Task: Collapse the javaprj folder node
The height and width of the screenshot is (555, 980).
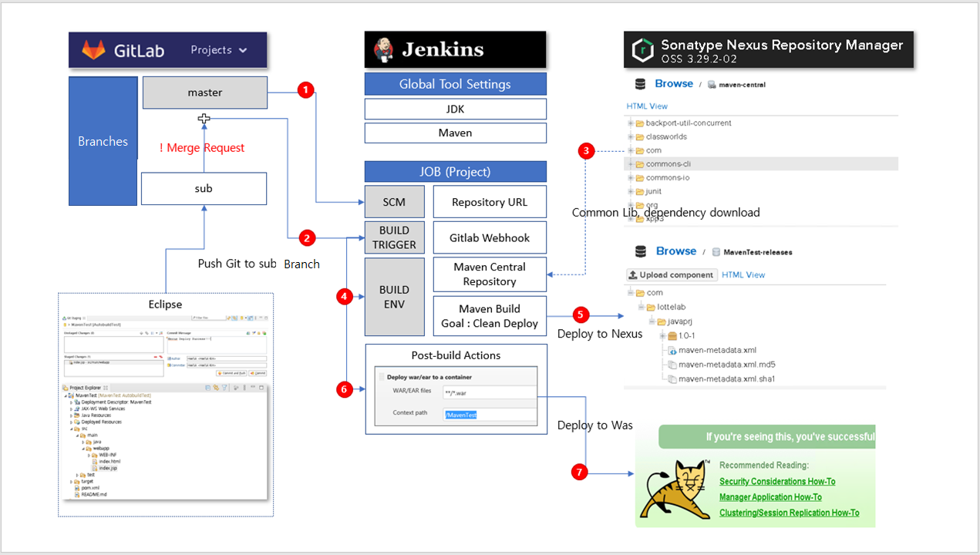Action: tap(652, 321)
